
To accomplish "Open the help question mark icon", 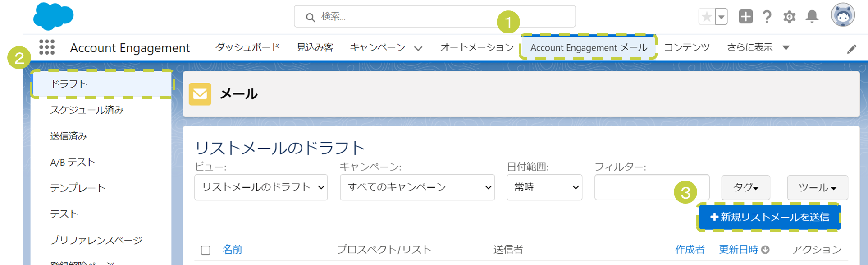I will pyautogui.click(x=767, y=17).
